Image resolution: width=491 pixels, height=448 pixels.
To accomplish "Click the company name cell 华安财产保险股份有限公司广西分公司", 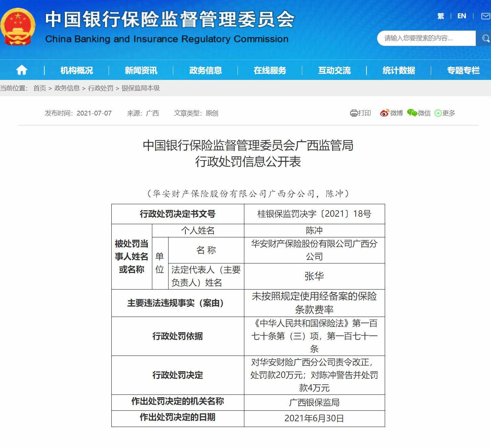I will click(314, 250).
